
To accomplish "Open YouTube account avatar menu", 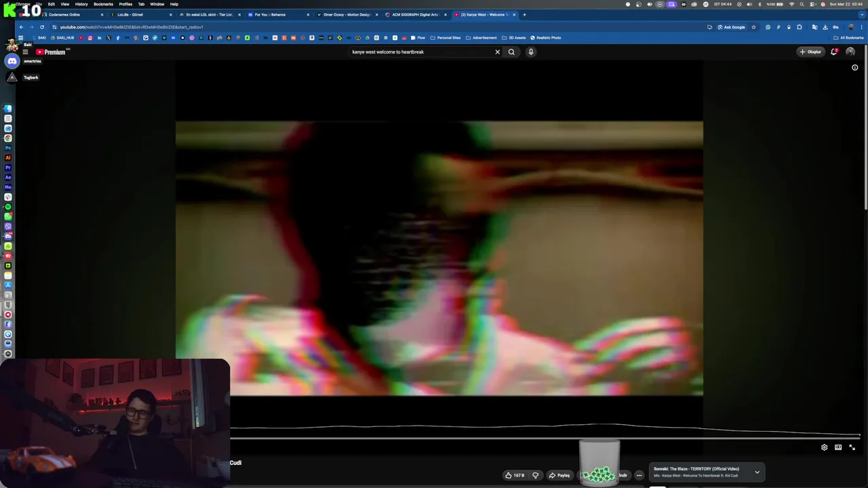I will point(850,52).
